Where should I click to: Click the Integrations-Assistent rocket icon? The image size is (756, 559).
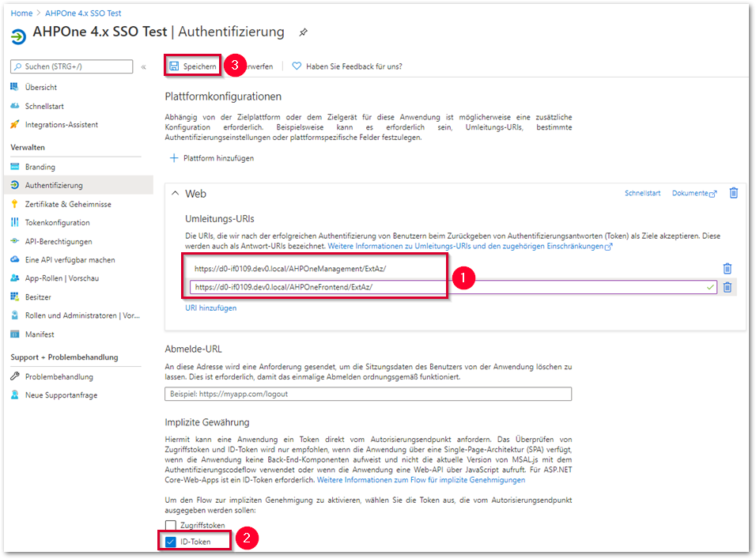coord(14,124)
